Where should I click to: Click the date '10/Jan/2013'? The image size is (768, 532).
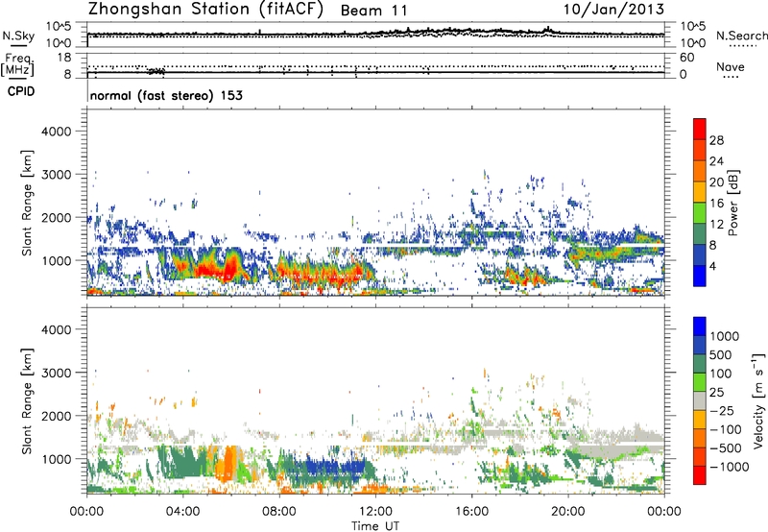613,10
